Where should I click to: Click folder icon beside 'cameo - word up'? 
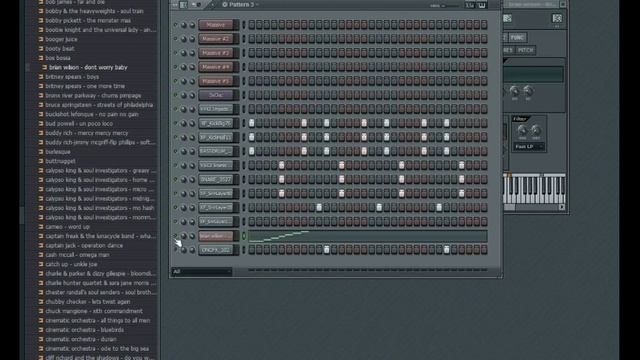tap(41, 227)
